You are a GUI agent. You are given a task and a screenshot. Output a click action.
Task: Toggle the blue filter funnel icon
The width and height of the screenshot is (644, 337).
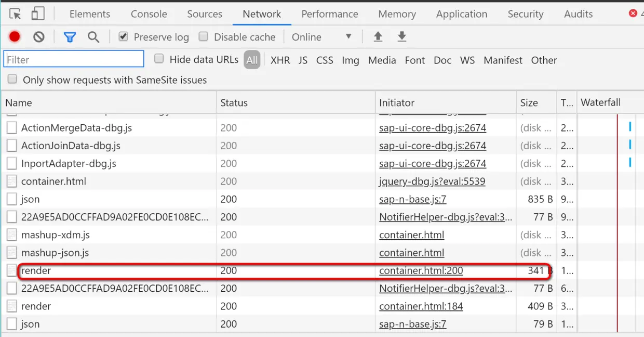(x=70, y=37)
